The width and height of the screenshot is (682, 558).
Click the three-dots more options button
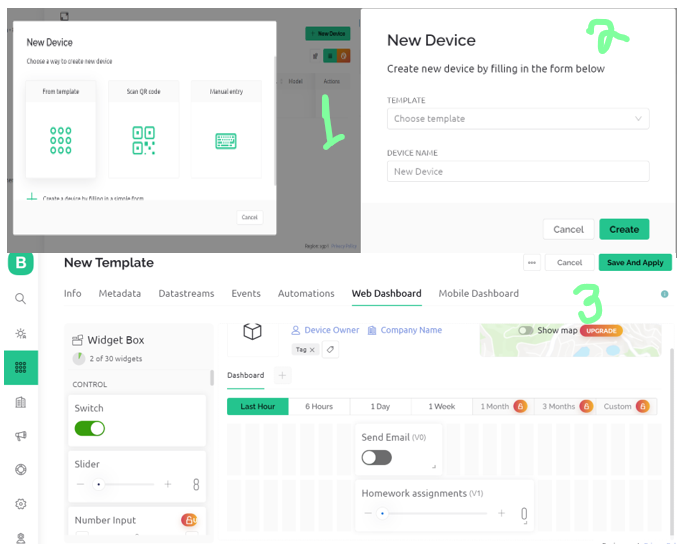[532, 263]
